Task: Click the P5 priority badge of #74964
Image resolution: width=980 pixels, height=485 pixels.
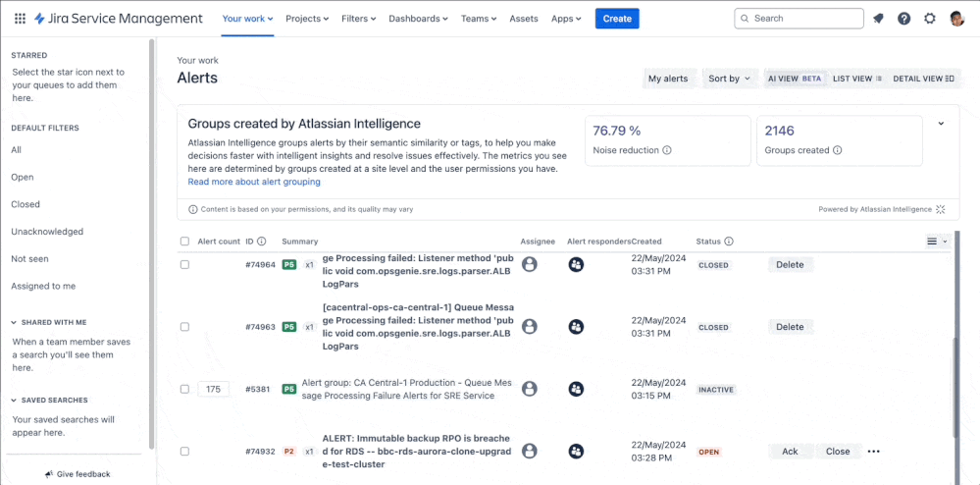Action: click(x=289, y=265)
